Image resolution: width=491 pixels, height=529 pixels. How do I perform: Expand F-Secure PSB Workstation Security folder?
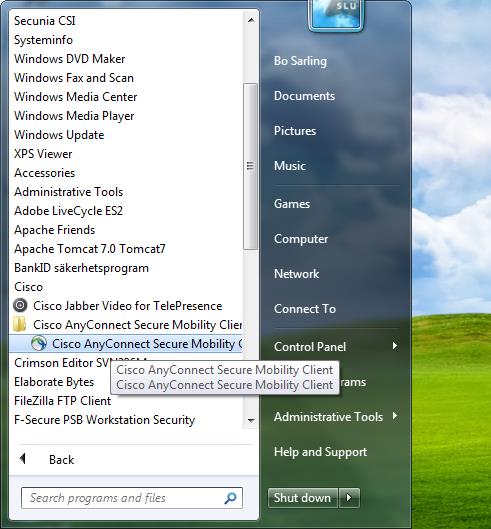[105, 420]
